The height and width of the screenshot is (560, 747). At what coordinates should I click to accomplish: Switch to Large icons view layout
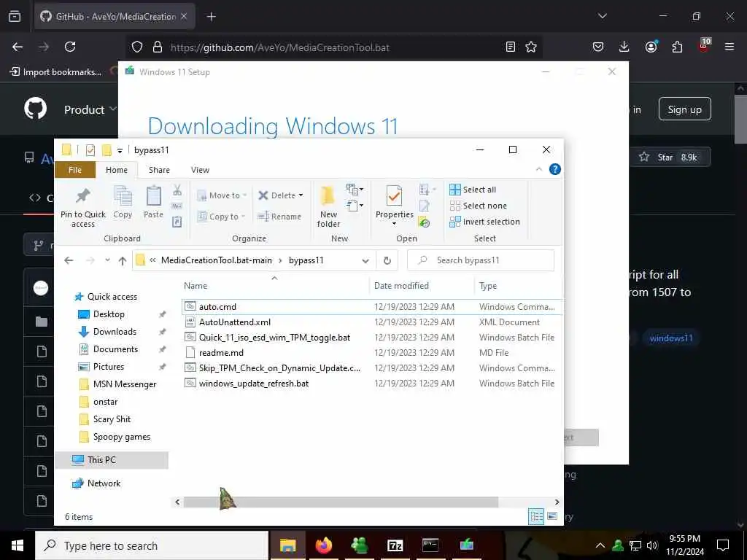pos(552,516)
